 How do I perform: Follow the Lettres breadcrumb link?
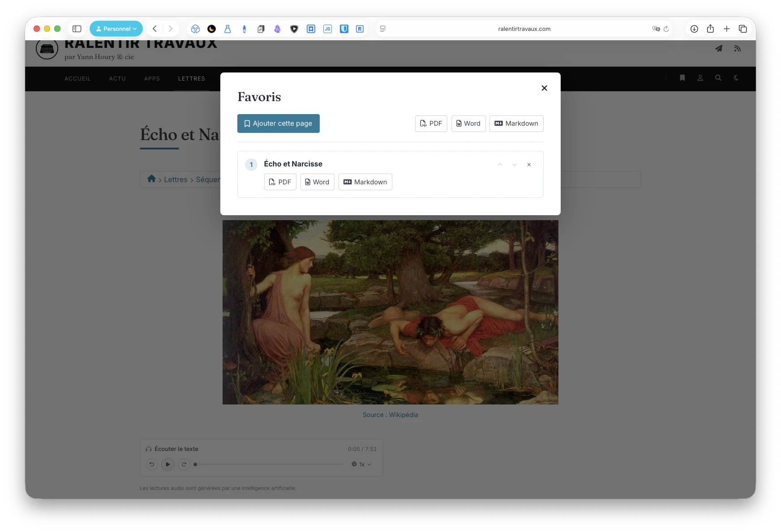point(176,179)
